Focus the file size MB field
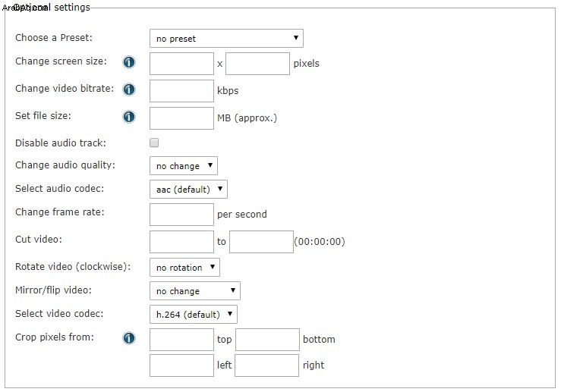Screen dimensions: 561x392 [181, 118]
